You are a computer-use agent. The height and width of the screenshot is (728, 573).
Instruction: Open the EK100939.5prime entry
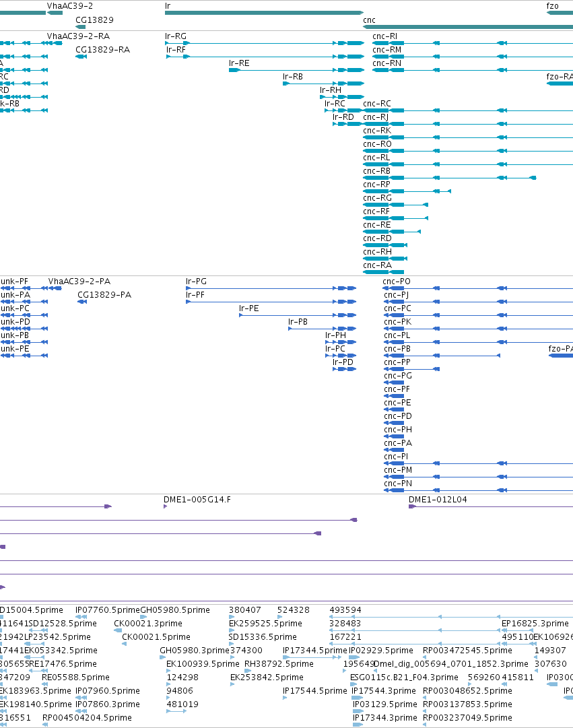point(203,664)
